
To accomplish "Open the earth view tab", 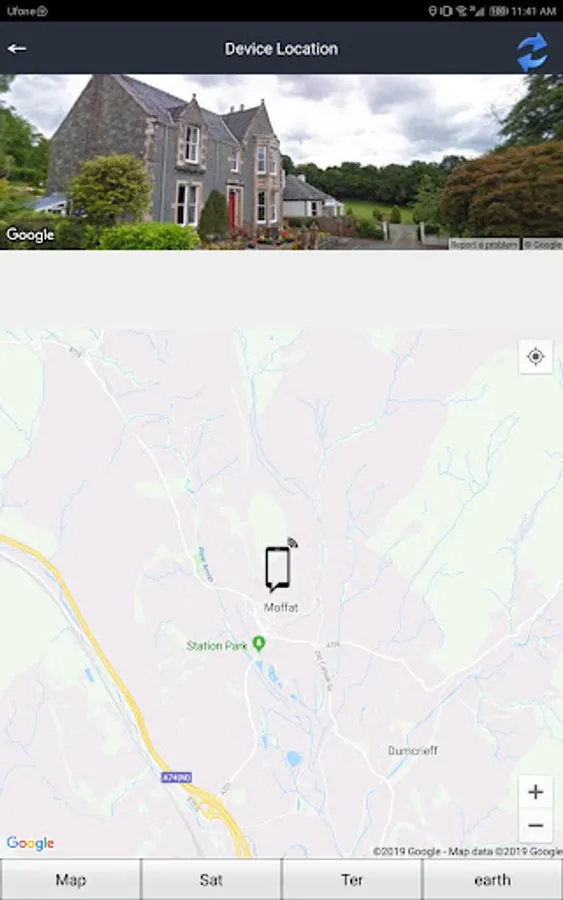I will 492,879.
